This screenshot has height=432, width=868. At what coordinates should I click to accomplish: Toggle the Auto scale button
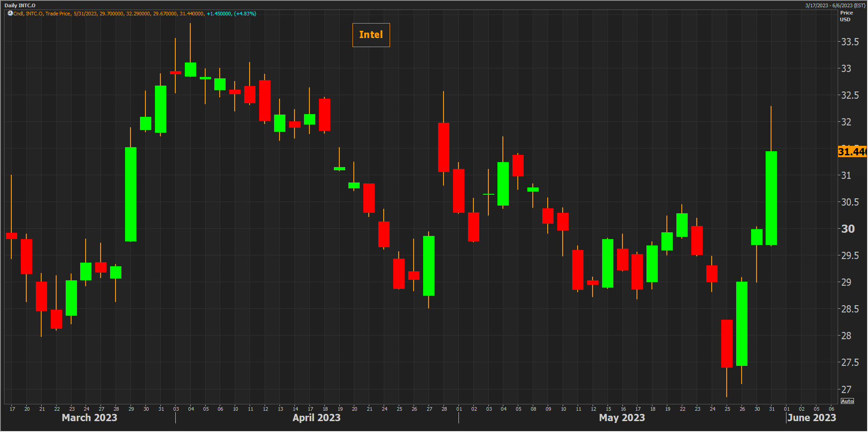(847, 401)
